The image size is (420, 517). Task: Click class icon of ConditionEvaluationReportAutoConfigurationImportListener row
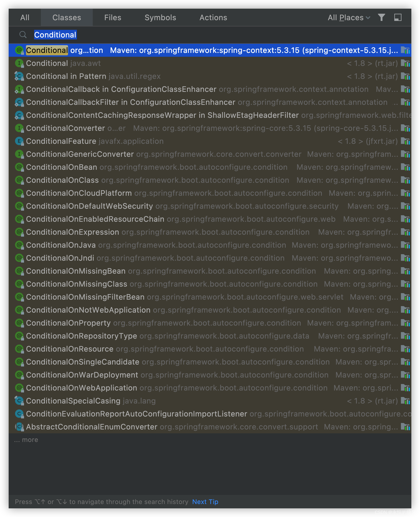point(19,414)
